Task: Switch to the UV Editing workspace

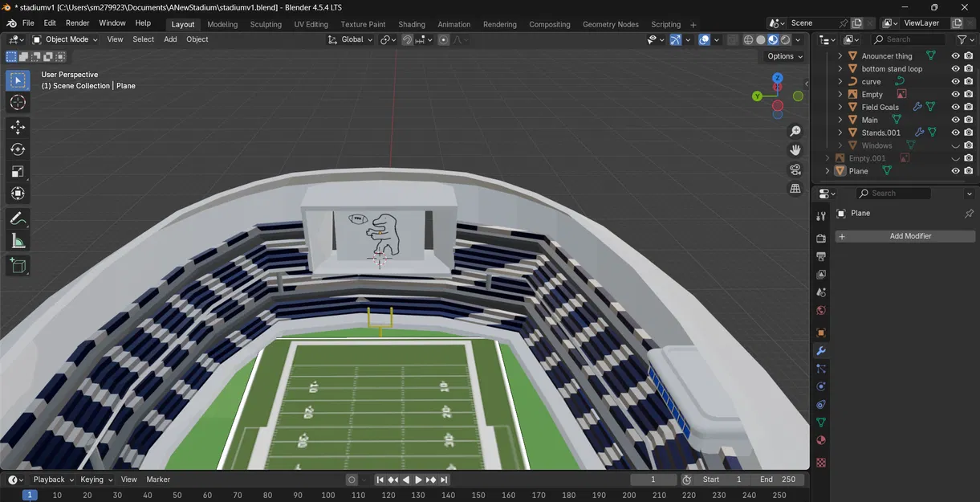Action: pyautogui.click(x=311, y=24)
